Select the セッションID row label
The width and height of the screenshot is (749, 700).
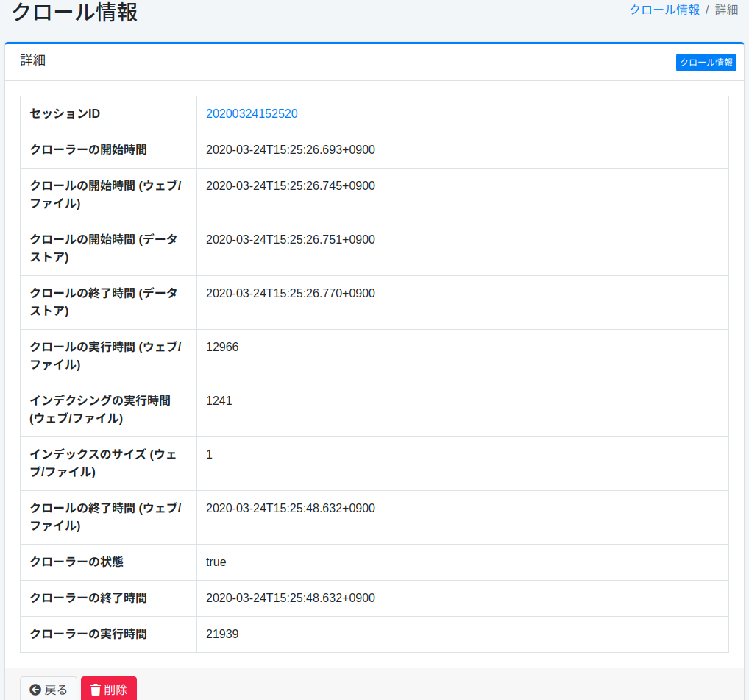tap(65, 113)
